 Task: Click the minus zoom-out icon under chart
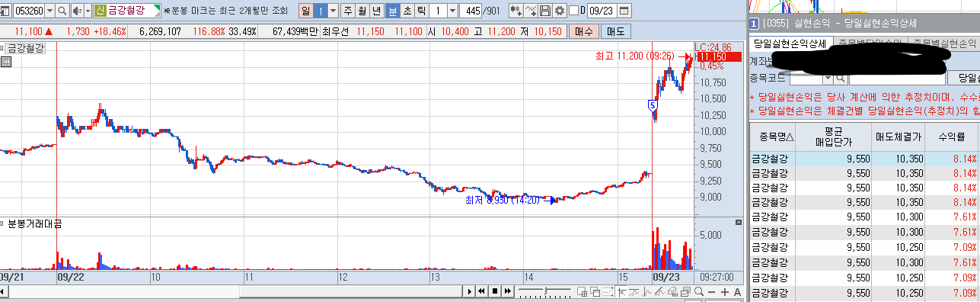point(711,292)
